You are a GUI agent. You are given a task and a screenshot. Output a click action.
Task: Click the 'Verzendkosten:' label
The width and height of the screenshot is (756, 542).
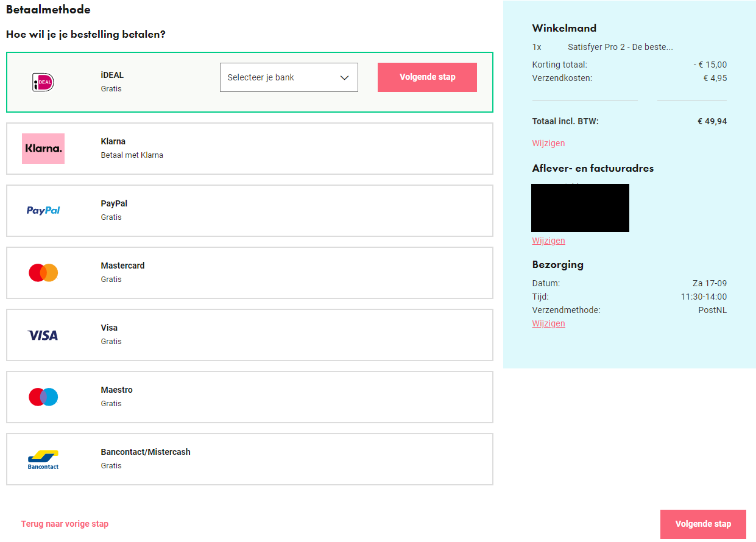562,78
